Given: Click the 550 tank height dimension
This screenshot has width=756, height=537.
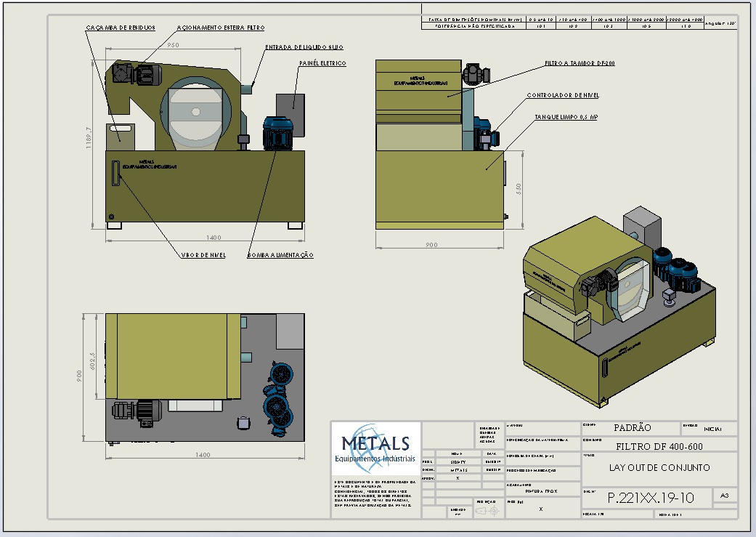Looking at the screenshot, I should tap(519, 189).
